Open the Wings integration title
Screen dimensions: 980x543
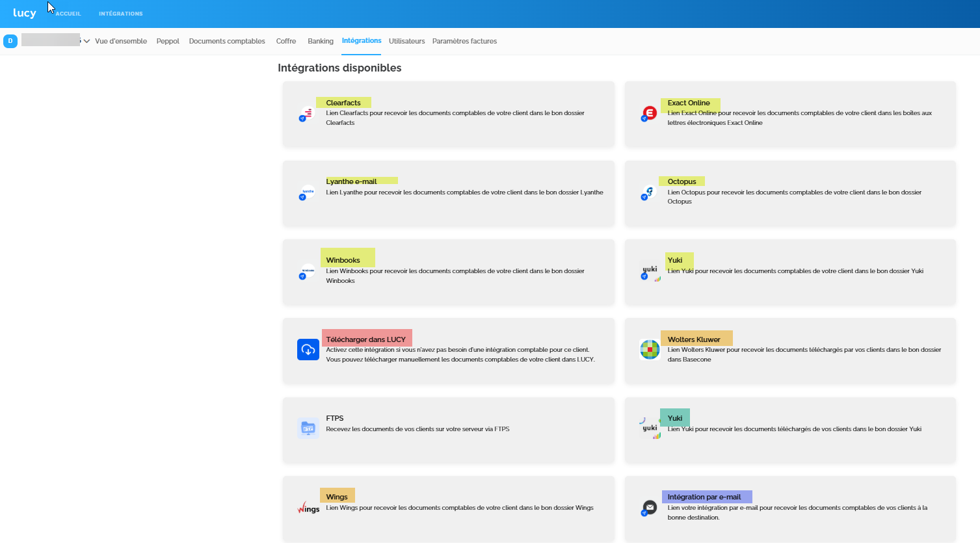pyautogui.click(x=337, y=497)
